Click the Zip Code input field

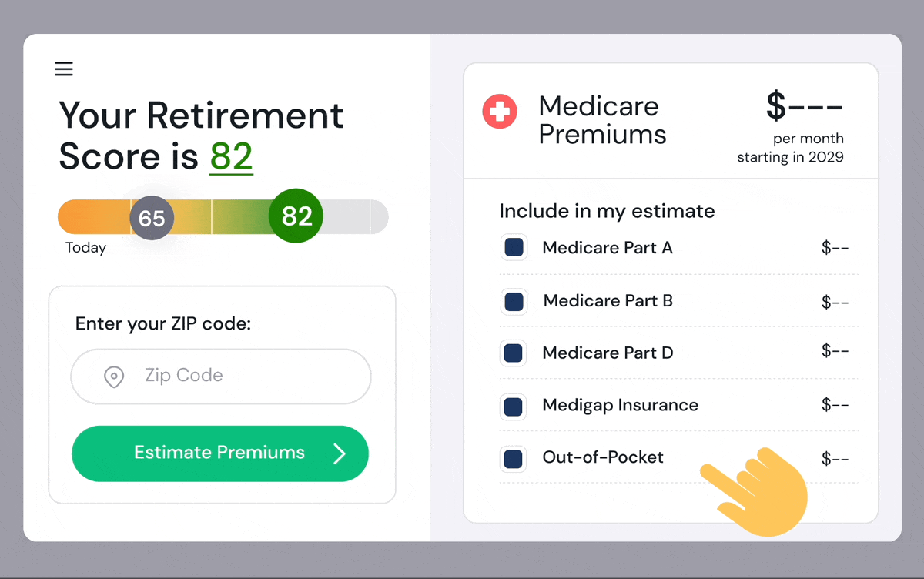click(221, 377)
